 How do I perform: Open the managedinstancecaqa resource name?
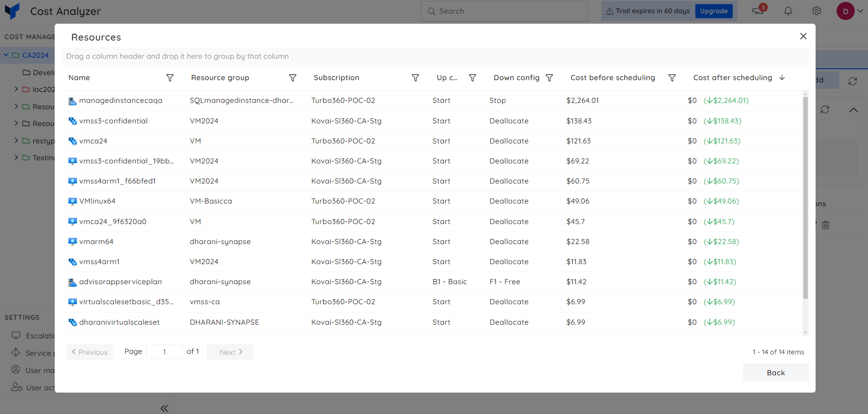(x=121, y=101)
